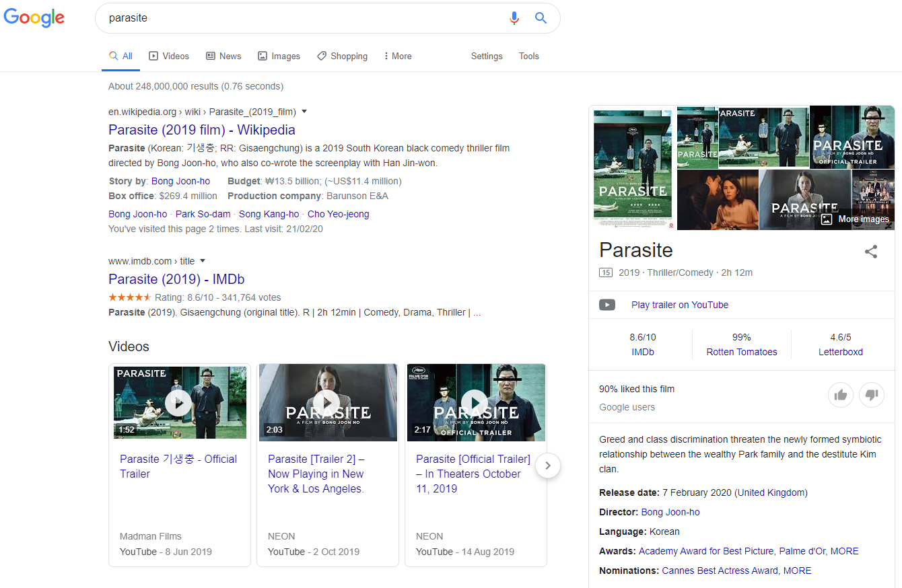
Task: Open Director Bong Joon-ho link in panel
Action: [670, 512]
